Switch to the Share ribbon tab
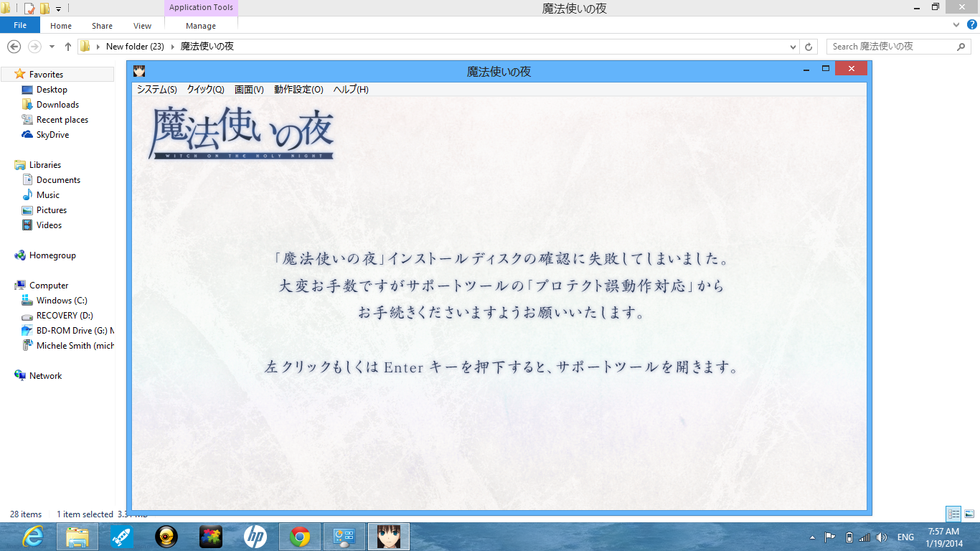Image resolution: width=980 pixels, height=551 pixels. pos(102,26)
